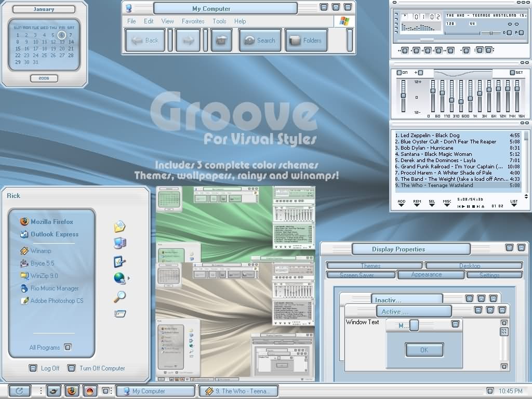This screenshot has height=399, width=532.
Task: Open Edit menu in My Computer
Action: 149,21
